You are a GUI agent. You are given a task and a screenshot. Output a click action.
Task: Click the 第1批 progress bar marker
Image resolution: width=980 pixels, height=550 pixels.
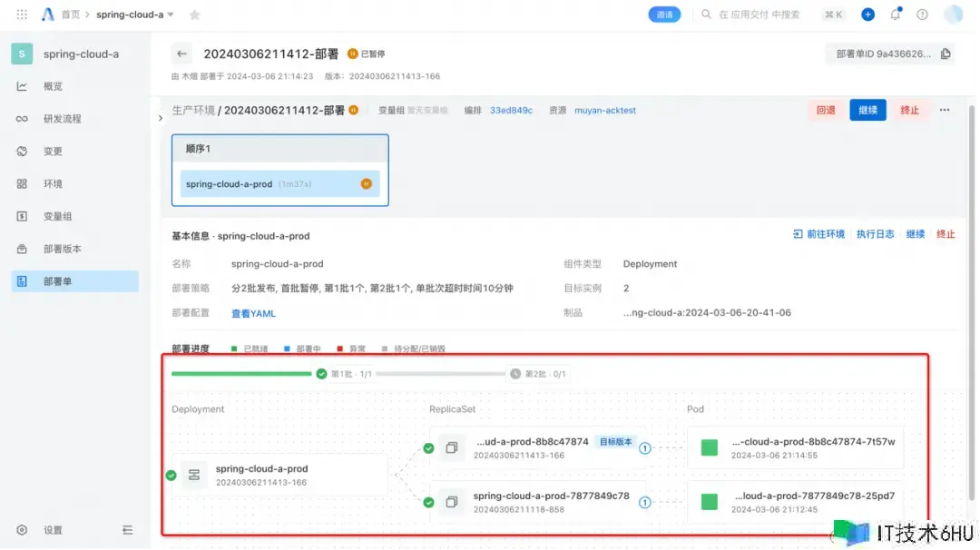pos(321,374)
